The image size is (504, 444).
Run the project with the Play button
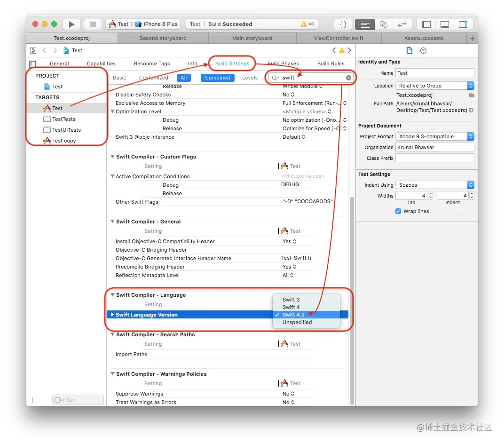pyautogui.click(x=71, y=24)
